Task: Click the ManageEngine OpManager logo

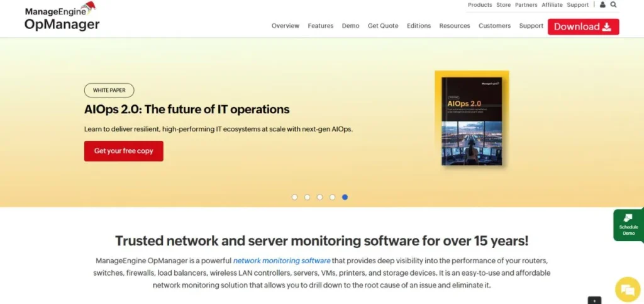Action: [62, 17]
